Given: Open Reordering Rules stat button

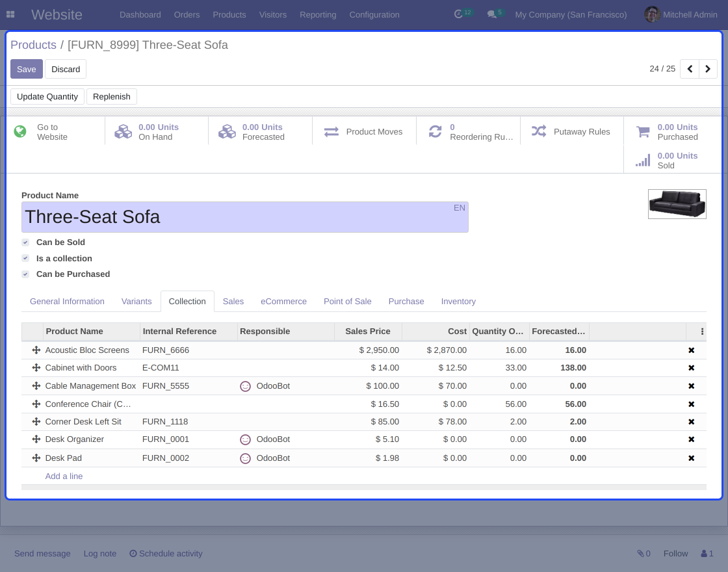Looking at the screenshot, I should [469, 132].
